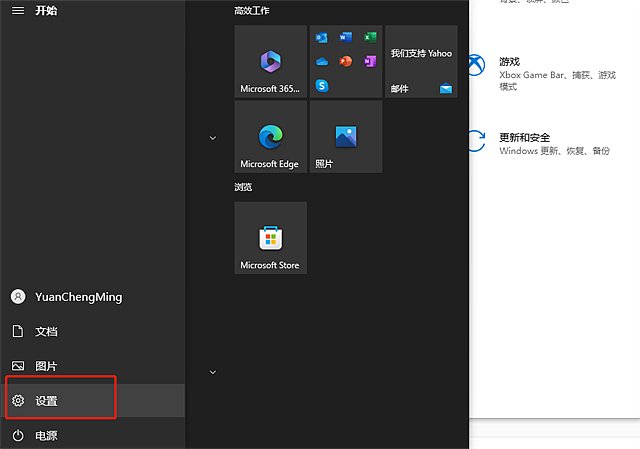This screenshot has width=640, height=449.
Task: Open OneNote in the Office folder tile
Action: coord(370,61)
